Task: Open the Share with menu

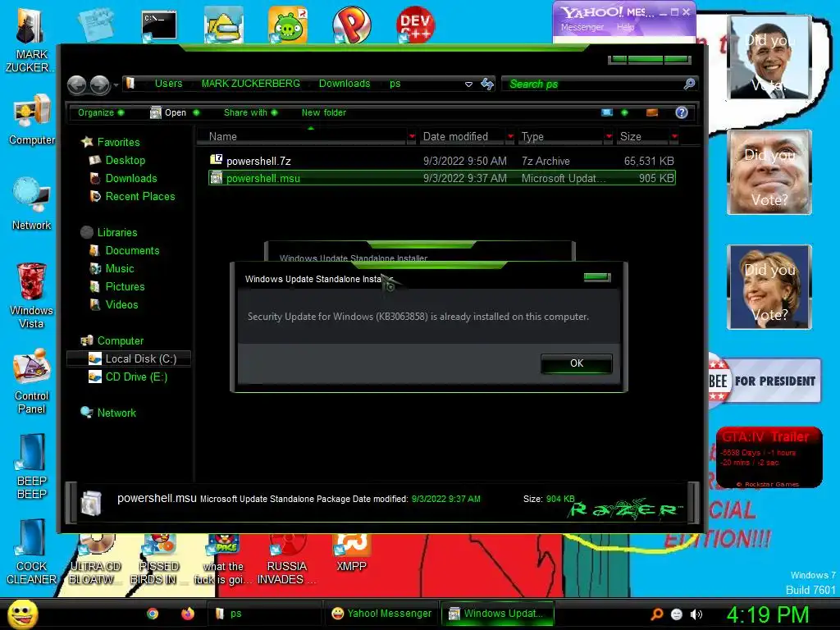Action: point(250,112)
